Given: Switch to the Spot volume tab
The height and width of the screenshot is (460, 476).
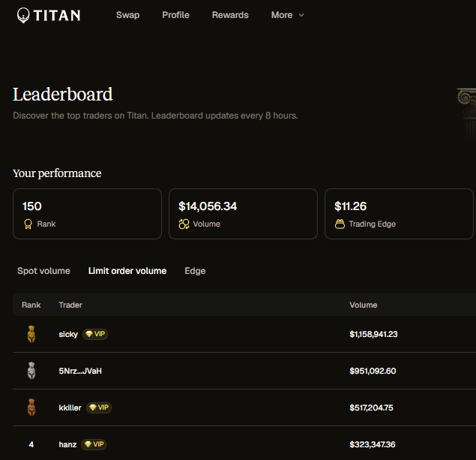Looking at the screenshot, I should click(43, 271).
